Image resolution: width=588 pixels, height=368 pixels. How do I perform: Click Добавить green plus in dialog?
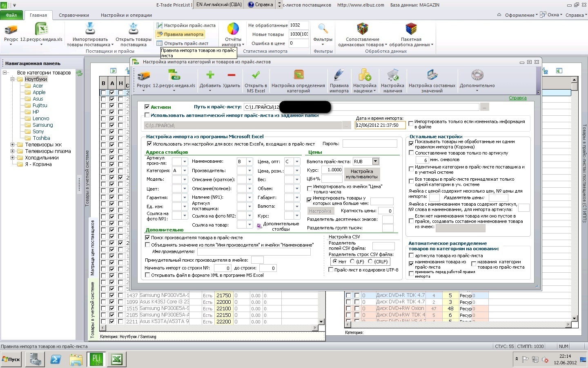tap(210, 75)
